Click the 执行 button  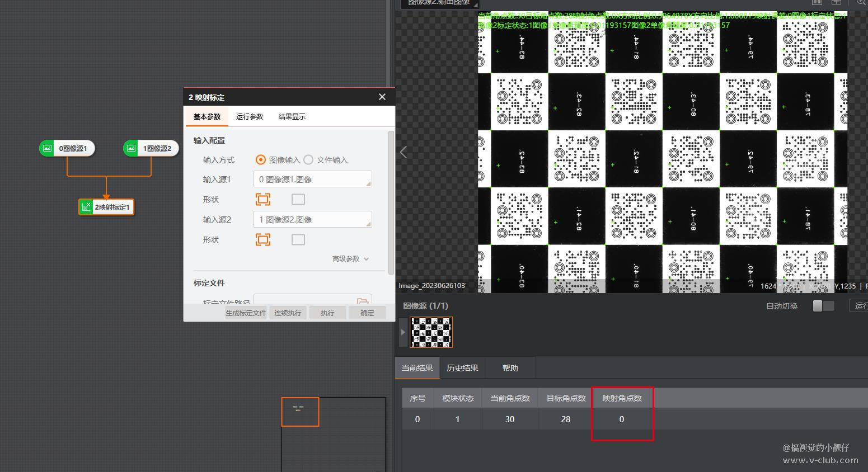point(327,313)
